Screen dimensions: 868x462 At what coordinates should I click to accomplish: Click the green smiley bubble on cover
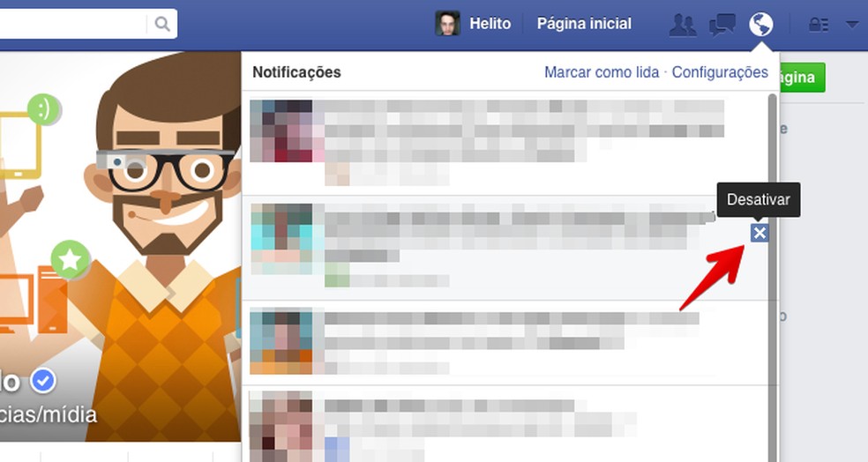[44, 109]
